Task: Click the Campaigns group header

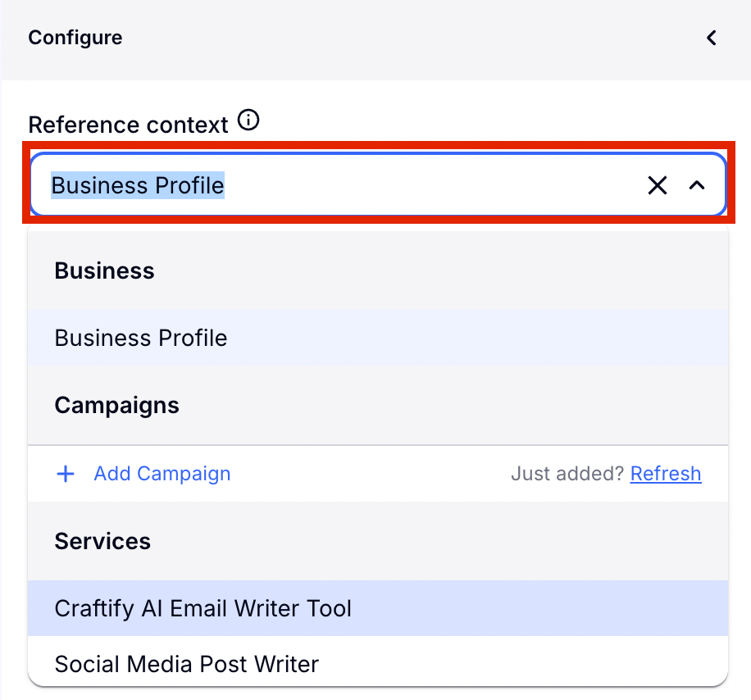Action: pyautogui.click(x=116, y=406)
